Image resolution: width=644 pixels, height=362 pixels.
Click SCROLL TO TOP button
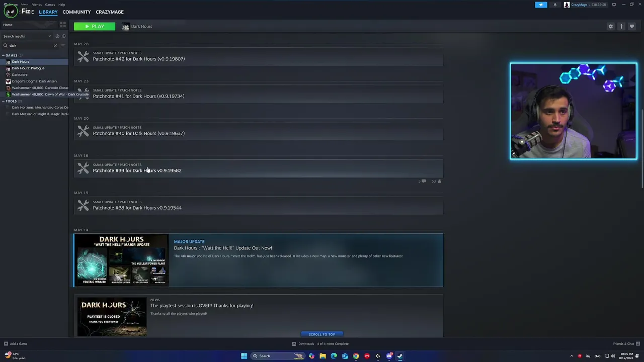321,334
